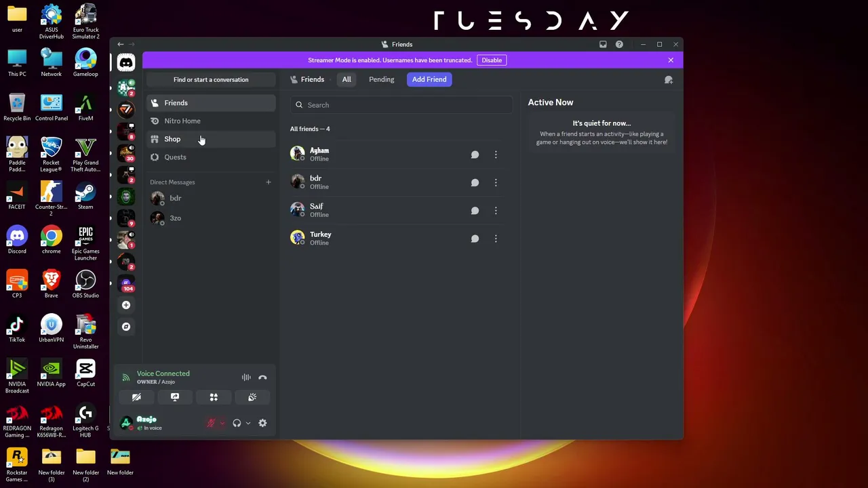Select the OBS Studio desktop icon
The height and width of the screenshot is (488, 868).
pos(85,284)
